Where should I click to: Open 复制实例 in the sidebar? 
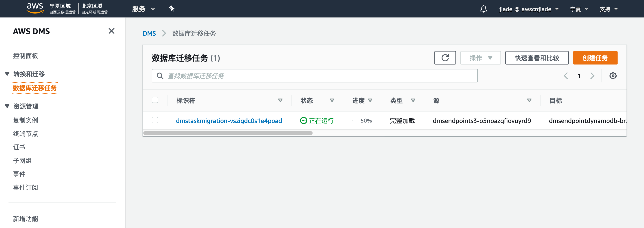26,120
